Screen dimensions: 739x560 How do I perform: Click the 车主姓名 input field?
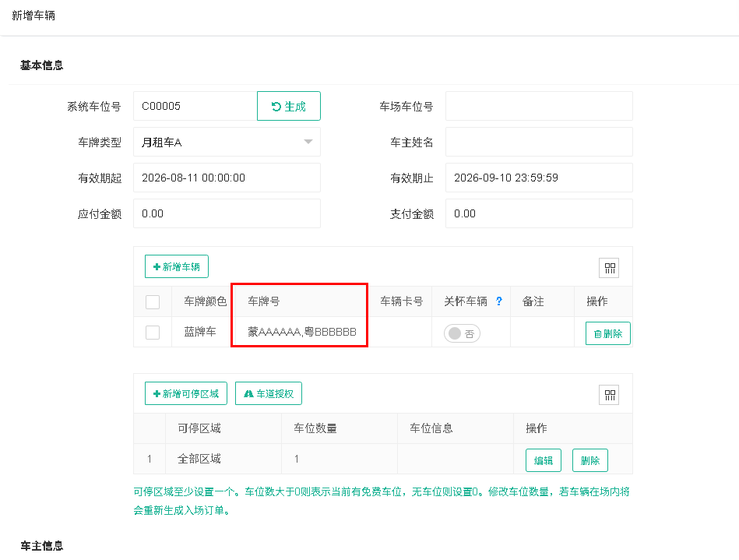[539, 142]
